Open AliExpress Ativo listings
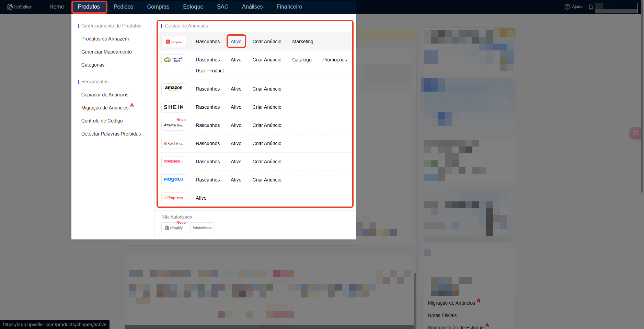The image size is (644, 329). coord(201,198)
